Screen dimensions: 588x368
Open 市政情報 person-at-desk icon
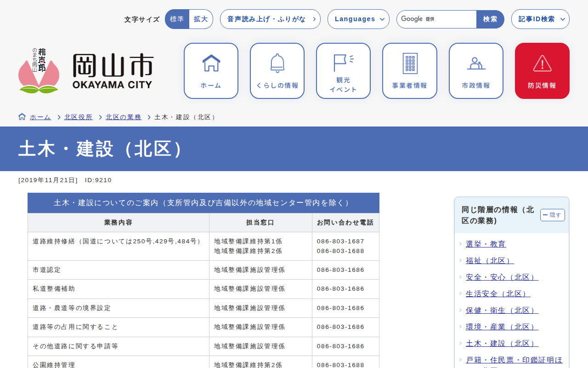(x=476, y=63)
